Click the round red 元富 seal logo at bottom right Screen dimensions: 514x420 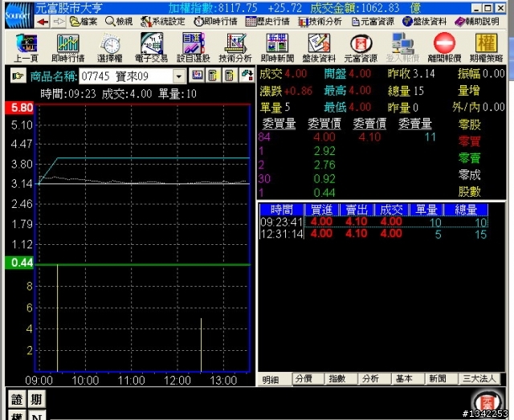pyautogui.click(x=488, y=402)
